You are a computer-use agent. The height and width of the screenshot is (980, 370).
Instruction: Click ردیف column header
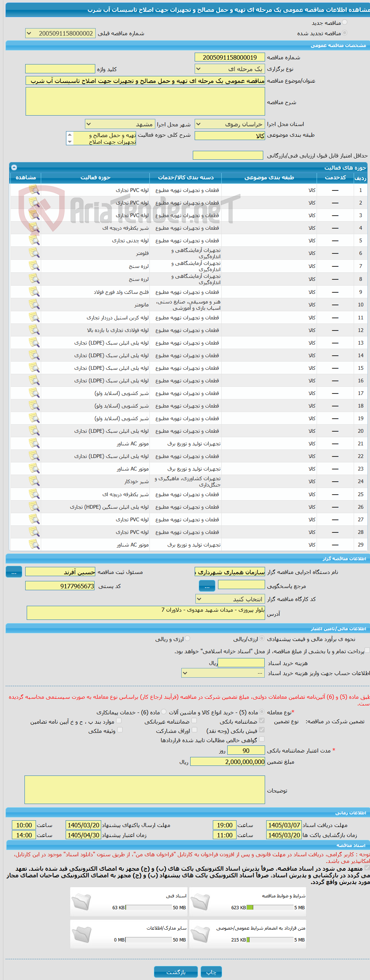(x=360, y=178)
